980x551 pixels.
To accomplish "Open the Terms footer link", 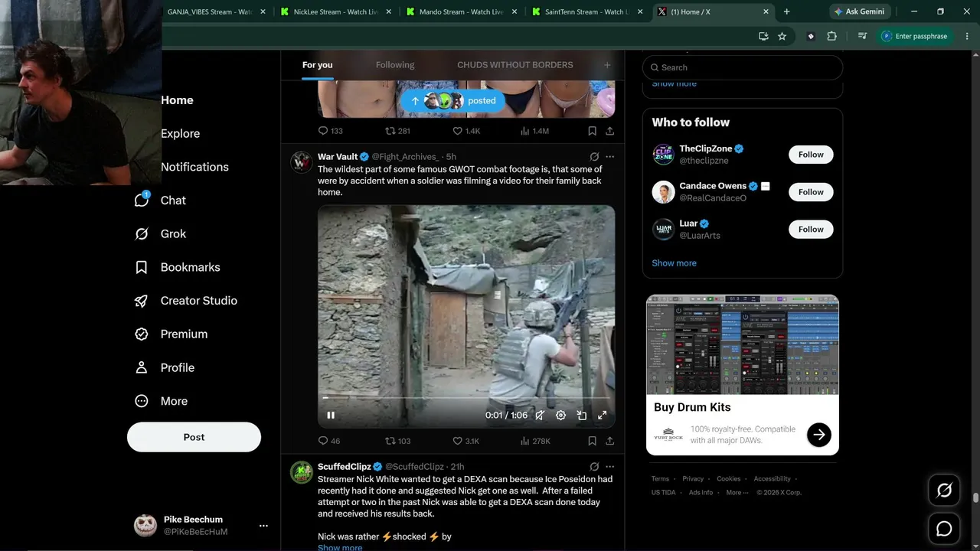I will (660, 479).
